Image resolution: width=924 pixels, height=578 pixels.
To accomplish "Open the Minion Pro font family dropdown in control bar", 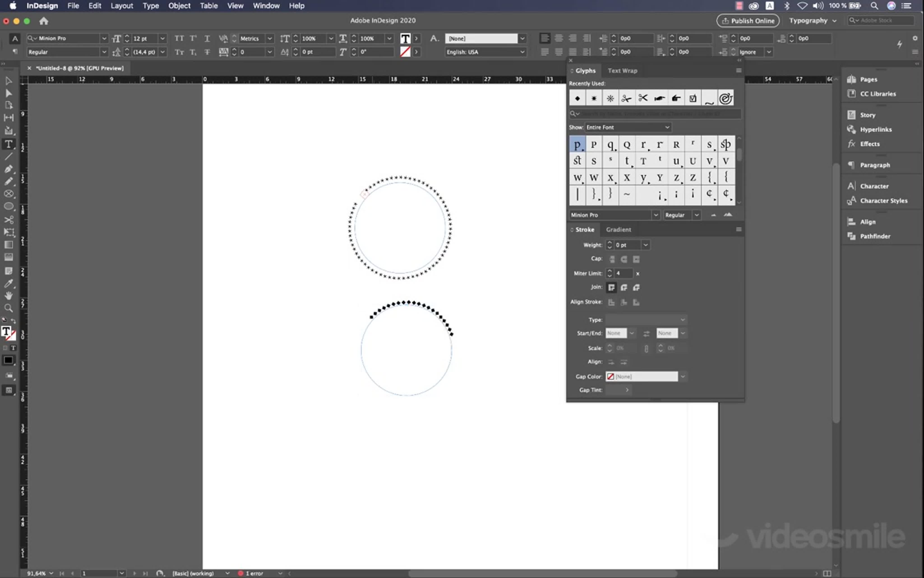I will [104, 39].
